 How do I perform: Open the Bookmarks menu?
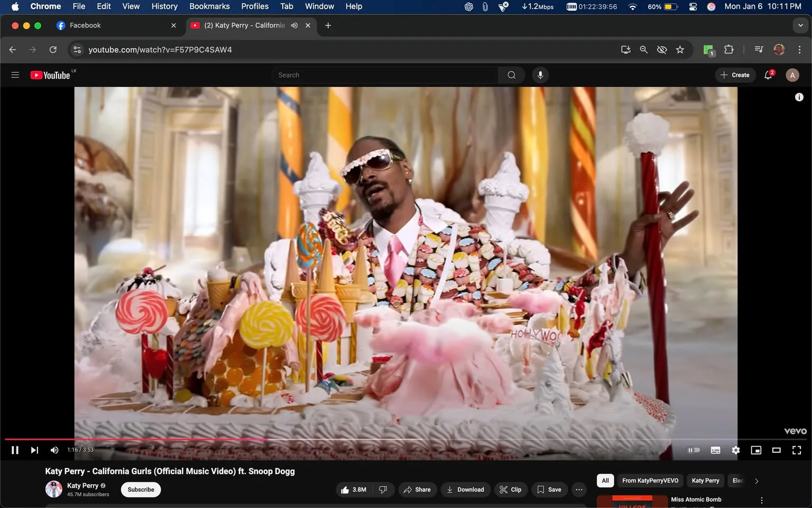(209, 6)
